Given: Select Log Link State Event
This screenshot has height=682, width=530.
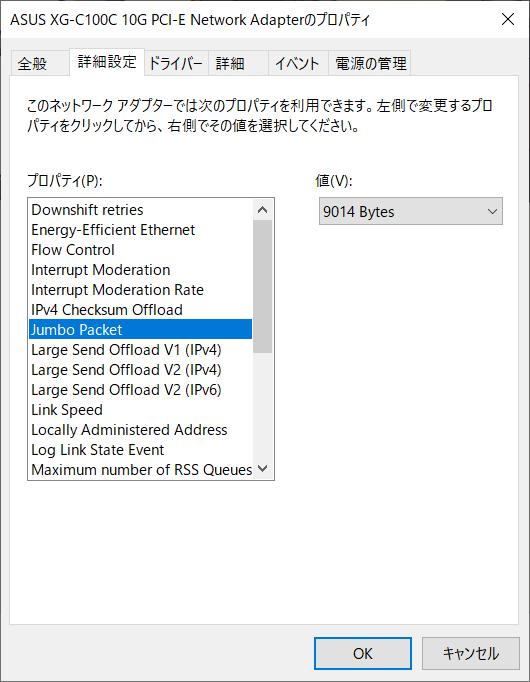Looking at the screenshot, I should coord(140,450).
